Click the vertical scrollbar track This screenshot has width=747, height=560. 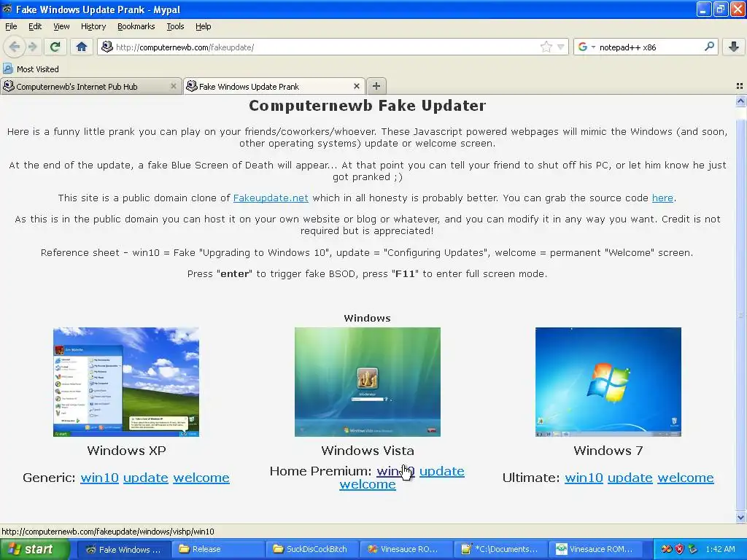click(x=740, y=309)
